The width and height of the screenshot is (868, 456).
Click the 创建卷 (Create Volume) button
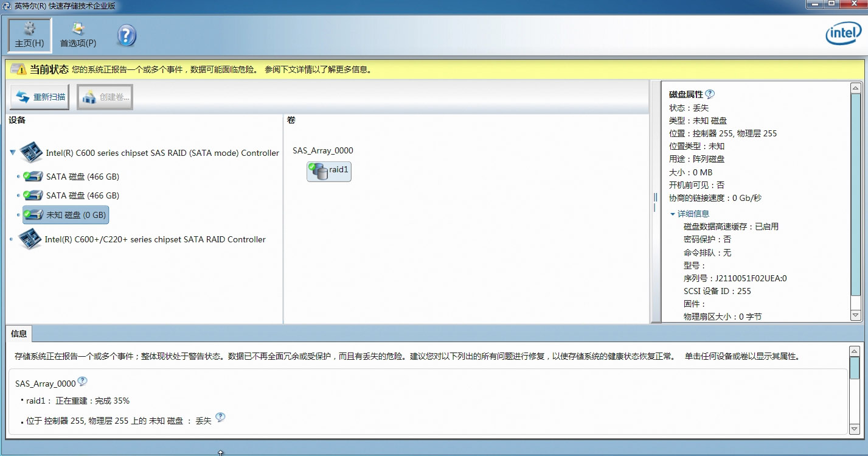click(104, 96)
